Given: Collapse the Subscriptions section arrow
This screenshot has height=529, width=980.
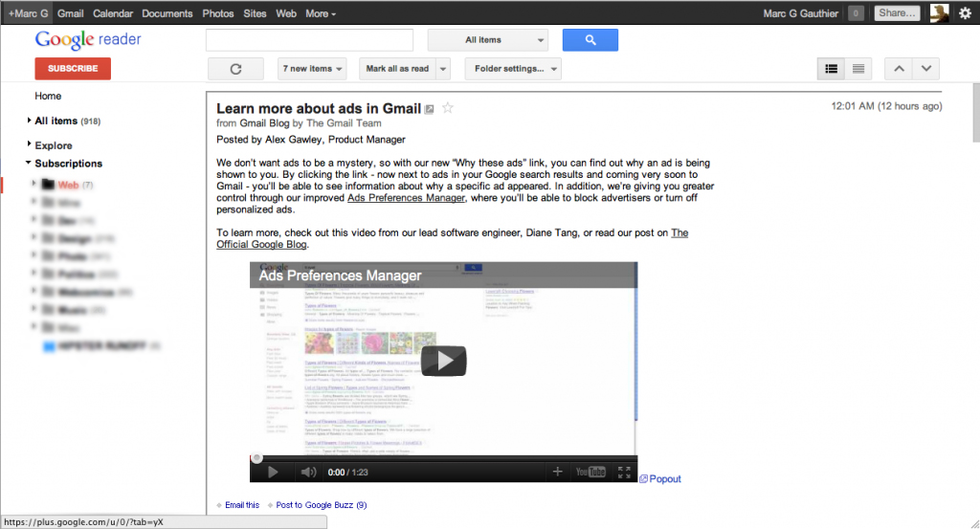Looking at the screenshot, I should pos(28,163).
